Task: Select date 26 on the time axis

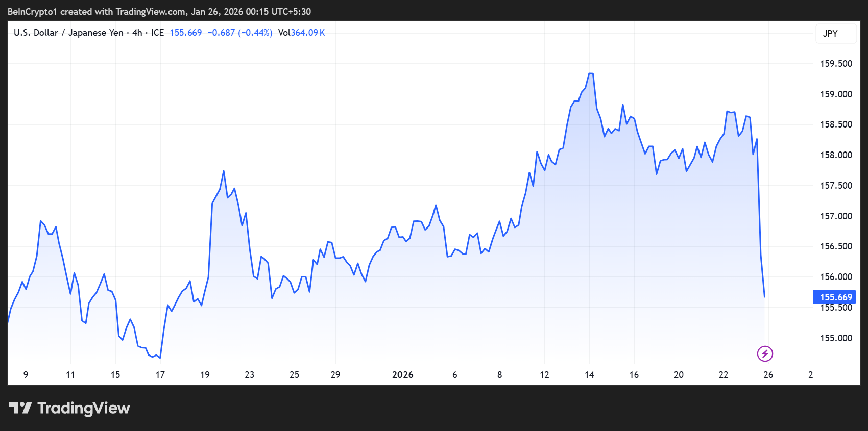Action: (768, 375)
